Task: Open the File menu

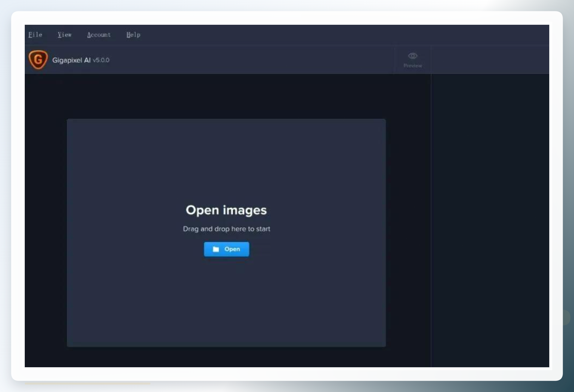Action: coord(35,35)
